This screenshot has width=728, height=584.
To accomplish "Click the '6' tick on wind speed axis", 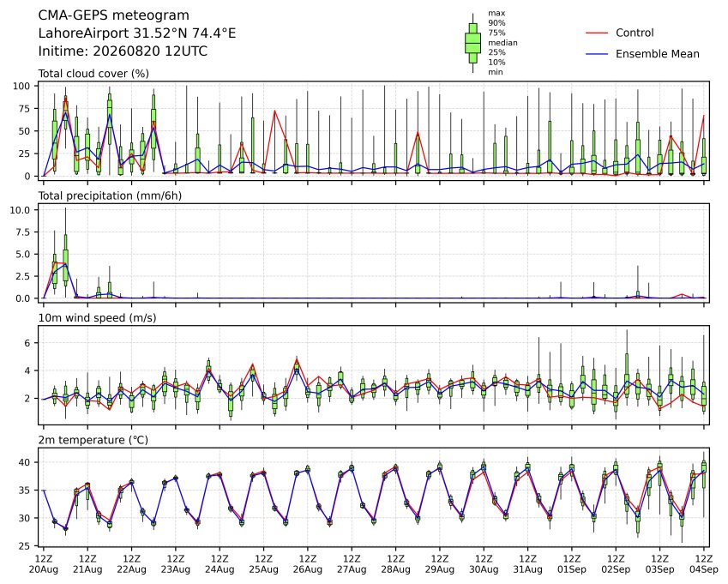I will (x=27, y=343).
